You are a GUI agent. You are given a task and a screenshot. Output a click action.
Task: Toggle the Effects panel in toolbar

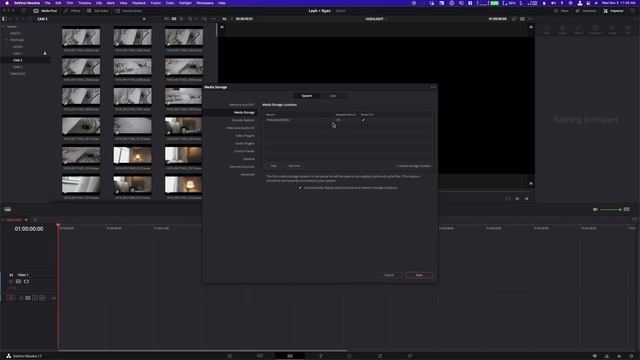[72, 11]
